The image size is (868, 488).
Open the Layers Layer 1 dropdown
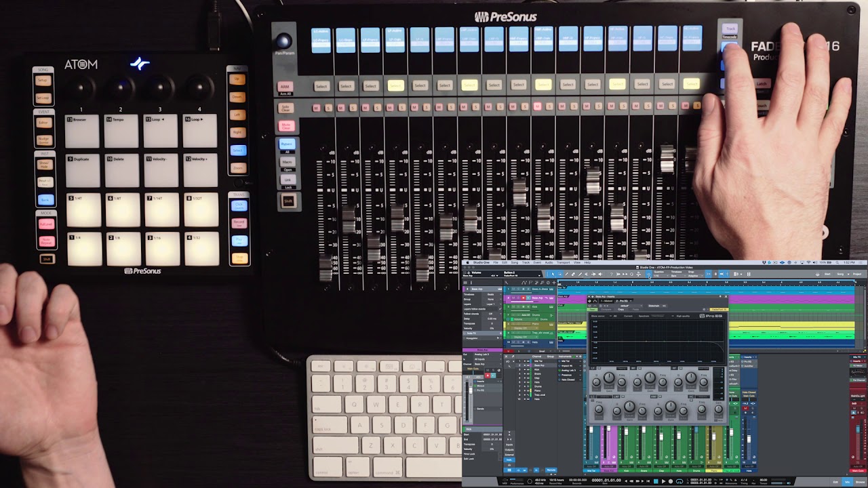(x=493, y=304)
